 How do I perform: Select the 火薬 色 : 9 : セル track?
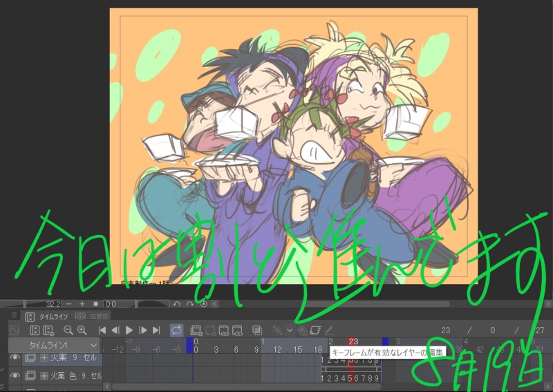(x=63, y=376)
